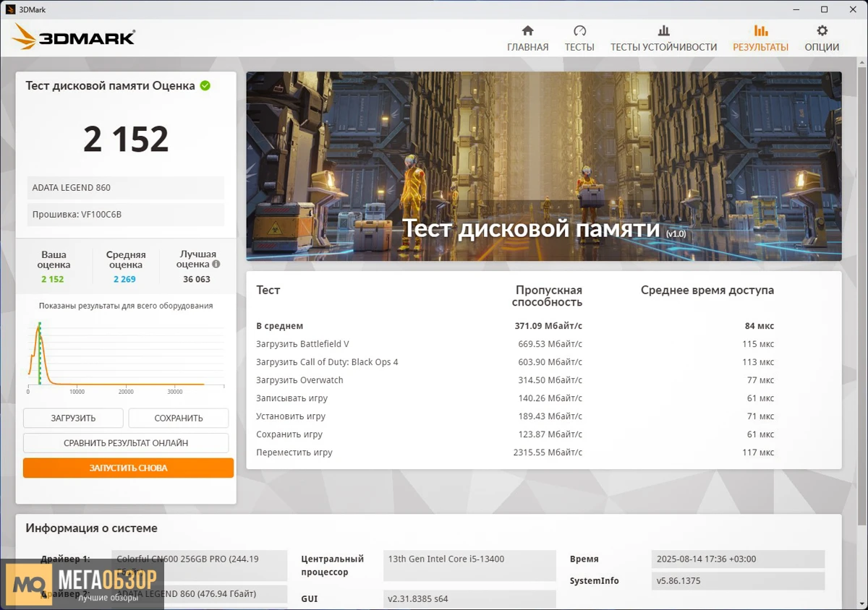The height and width of the screenshot is (610, 868).
Task: Click the green validation checkmark icon
Action: [x=205, y=85]
